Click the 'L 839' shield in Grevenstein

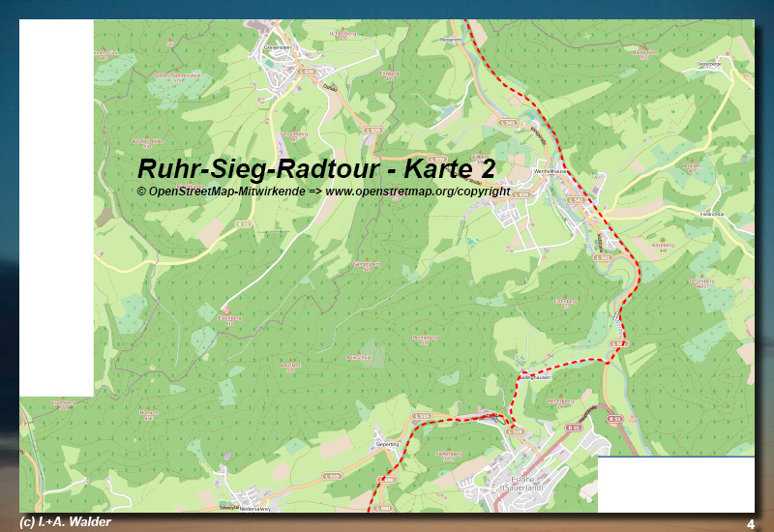(307, 72)
